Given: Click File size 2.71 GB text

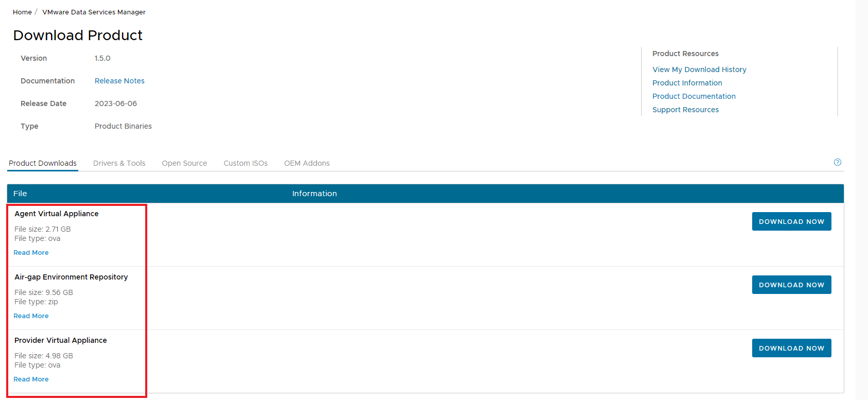Looking at the screenshot, I should point(43,229).
